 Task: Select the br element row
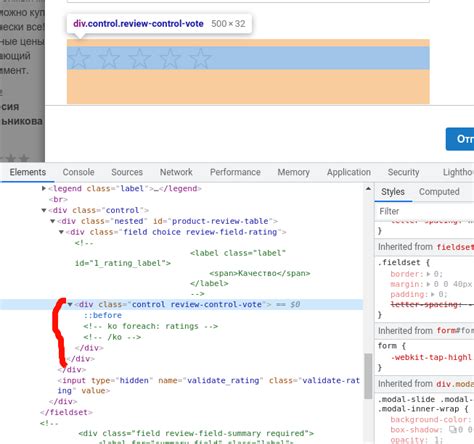[x=58, y=199]
